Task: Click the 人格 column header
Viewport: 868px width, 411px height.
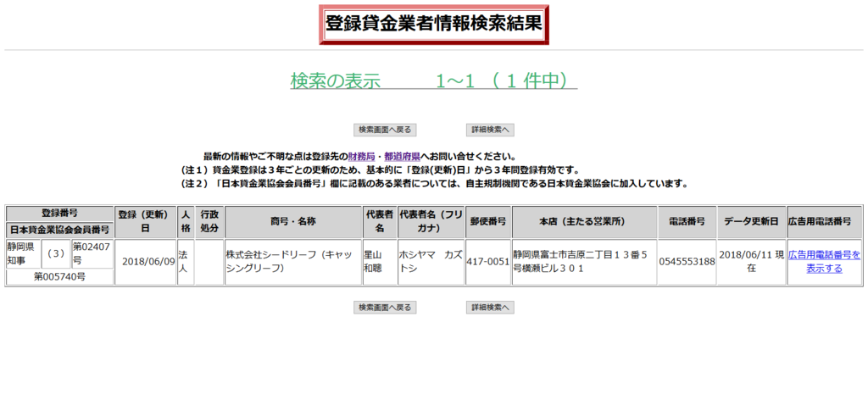Action: pos(186,222)
